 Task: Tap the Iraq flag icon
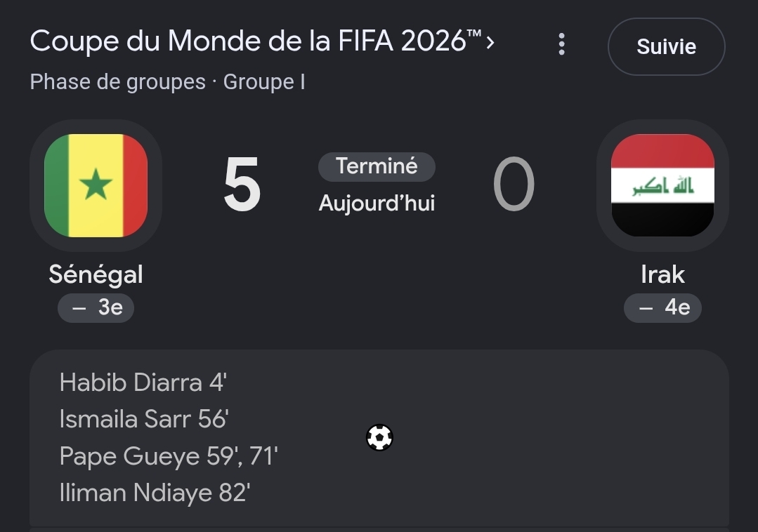[x=662, y=185]
